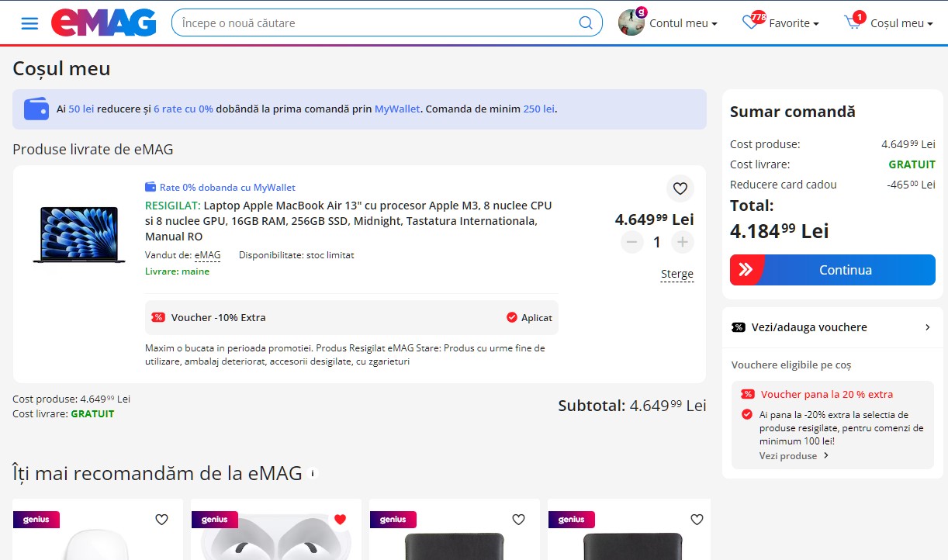948x560 pixels.
Task: Expand the Favorite dropdown
Action: click(x=794, y=23)
